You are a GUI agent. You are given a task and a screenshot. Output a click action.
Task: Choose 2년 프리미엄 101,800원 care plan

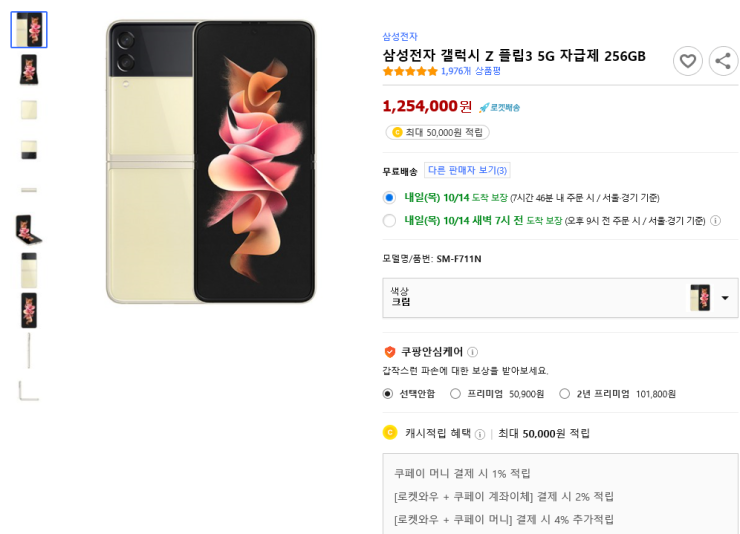point(565,394)
